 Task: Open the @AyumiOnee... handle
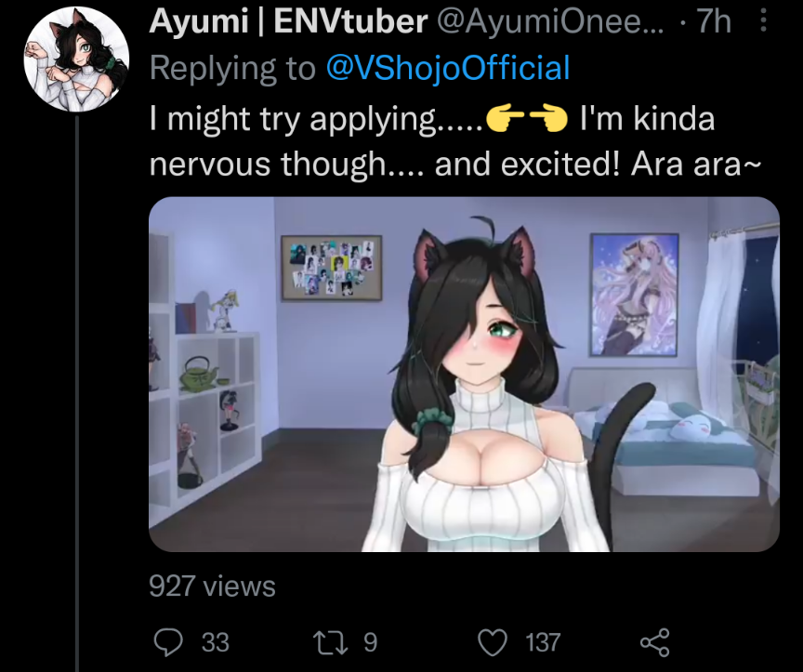pyautogui.click(x=550, y=21)
